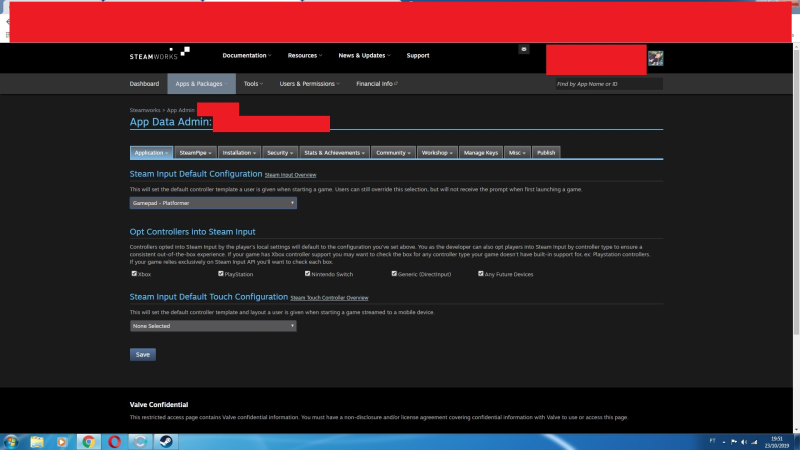Open None Selected touch configuration dropdown
Screen dimensions: 800x450
213,326
